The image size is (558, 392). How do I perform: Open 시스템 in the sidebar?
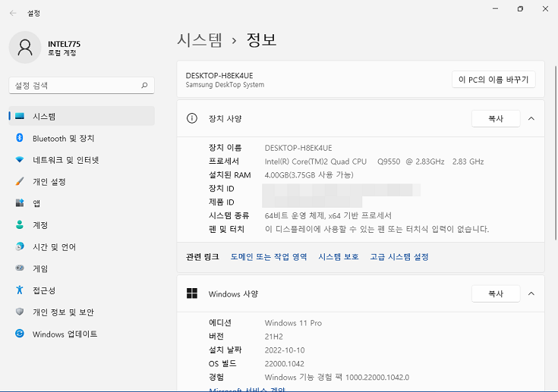(82, 116)
